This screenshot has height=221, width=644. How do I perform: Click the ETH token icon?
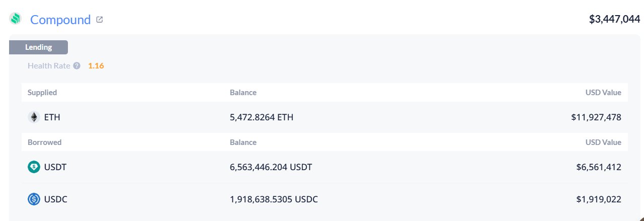34,117
